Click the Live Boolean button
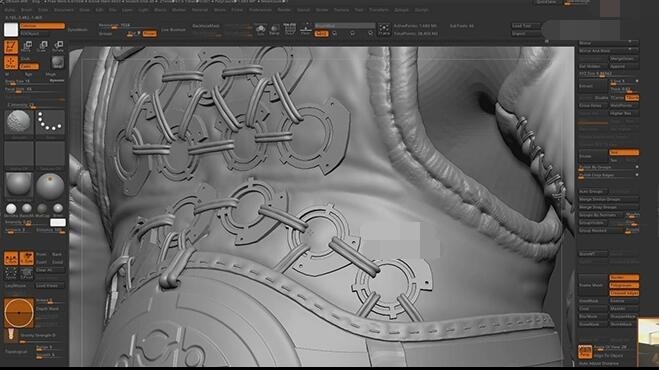The width and height of the screenshot is (659, 370). pyautogui.click(x=173, y=29)
